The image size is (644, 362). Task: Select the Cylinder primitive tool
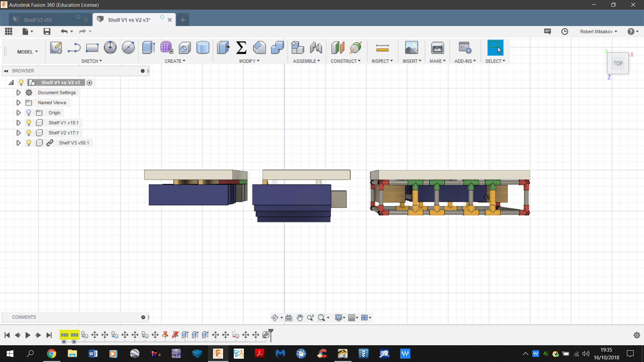203,48
